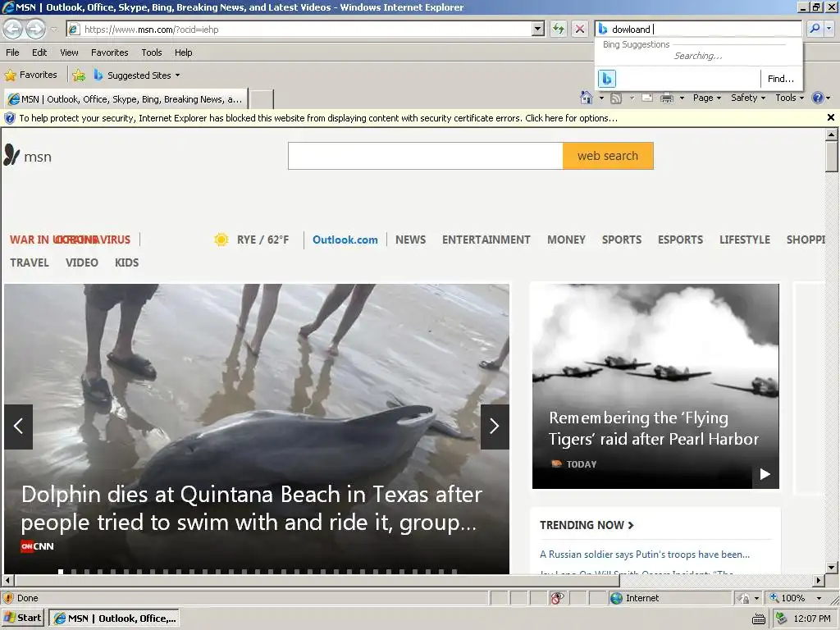The image size is (840, 630).
Task: Open the Tools menu in the menu bar
Action: (152, 52)
